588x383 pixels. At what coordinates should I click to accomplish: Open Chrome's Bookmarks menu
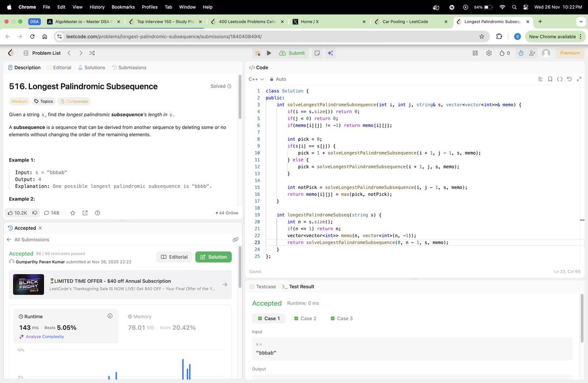123,7
